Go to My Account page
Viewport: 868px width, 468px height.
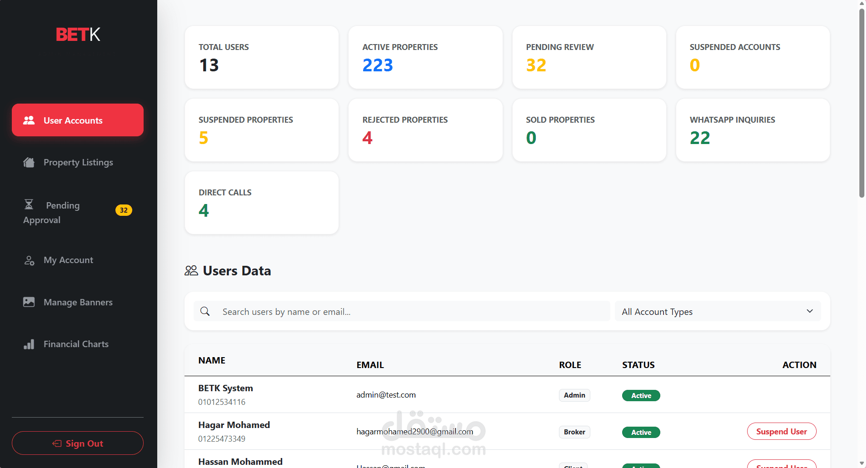(68, 260)
